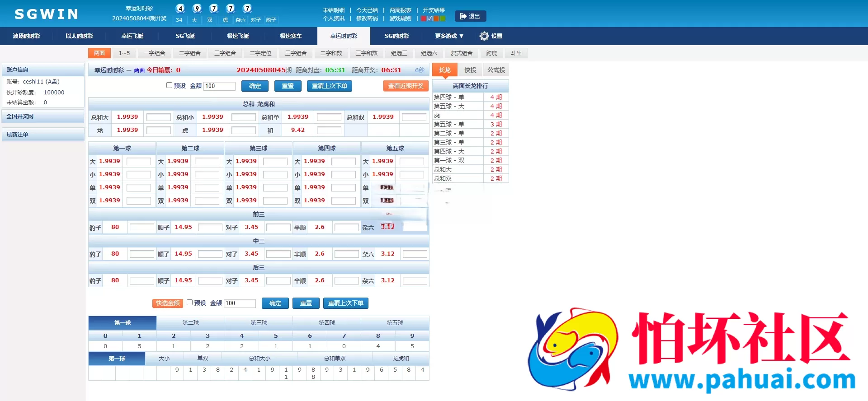This screenshot has width=868, height=401.
Task: Select the 长龙 tab
Action: click(445, 70)
